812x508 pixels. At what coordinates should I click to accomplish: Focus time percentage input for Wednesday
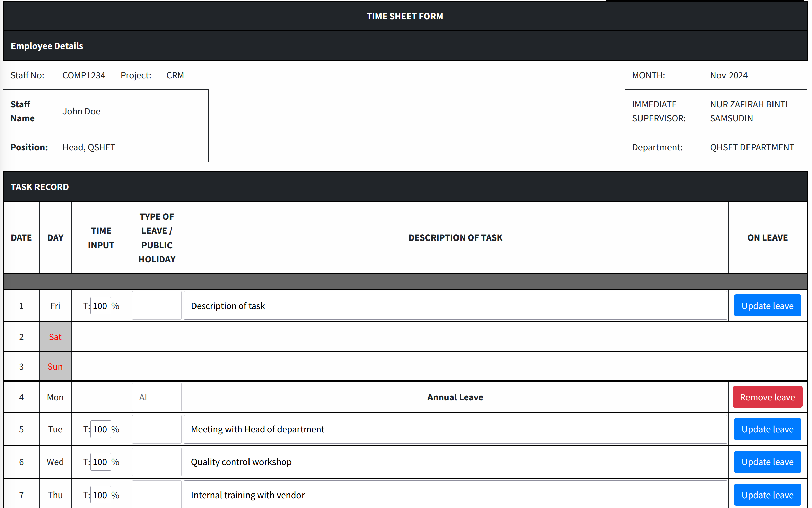tap(101, 462)
